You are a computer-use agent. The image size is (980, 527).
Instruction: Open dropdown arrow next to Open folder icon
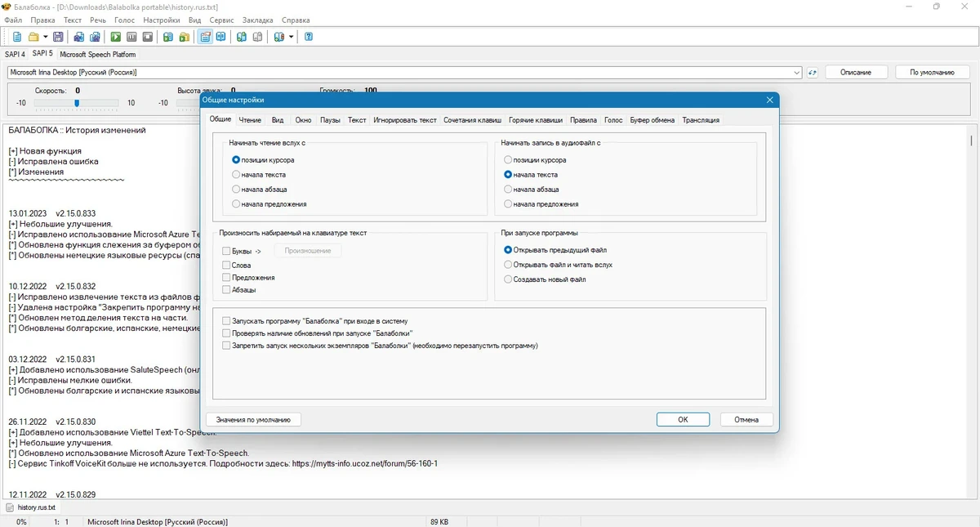(46, 37)
